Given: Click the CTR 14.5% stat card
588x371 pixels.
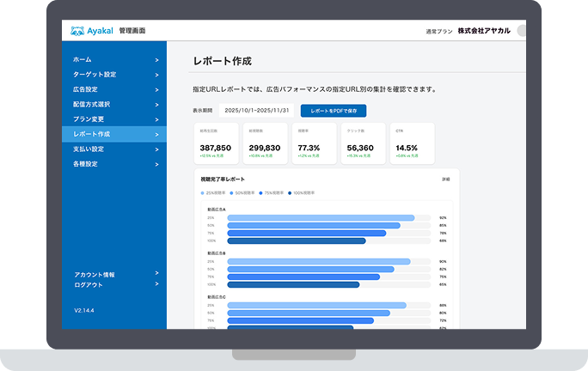Looking at the screenshot, I should click(413, 143).
